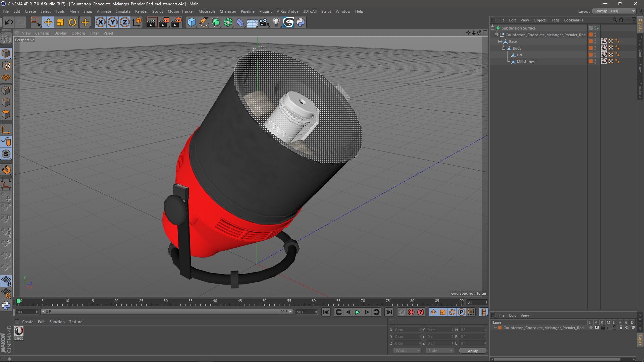The height and width of the screenshot is (362, 644).
Task: Select the Move tool
Action: (x=48, y=22)
